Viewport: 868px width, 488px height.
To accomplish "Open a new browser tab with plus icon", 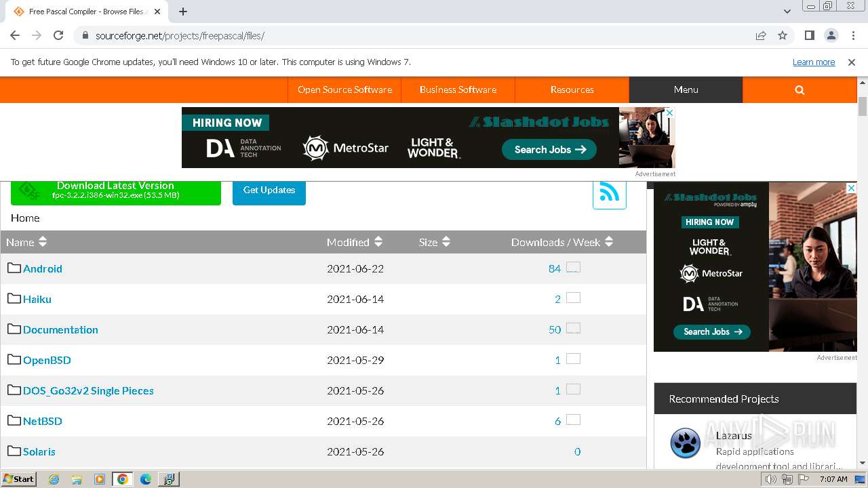I will [183, 12].
